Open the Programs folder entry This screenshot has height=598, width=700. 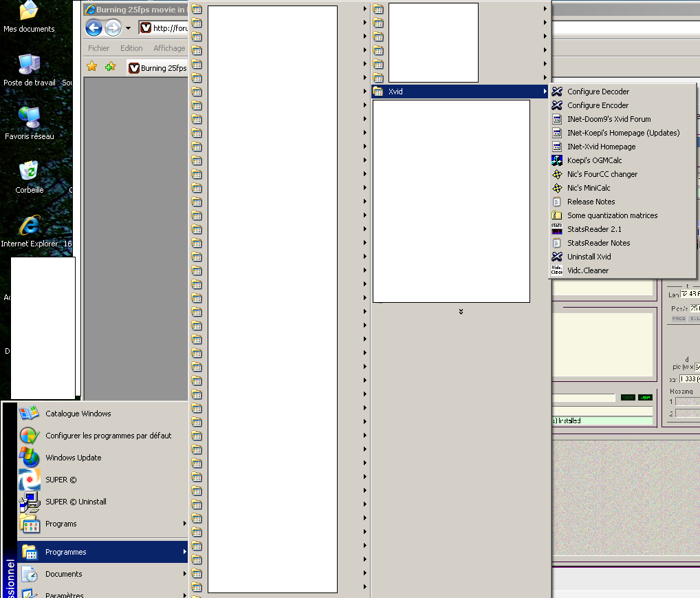coord(102,524)
